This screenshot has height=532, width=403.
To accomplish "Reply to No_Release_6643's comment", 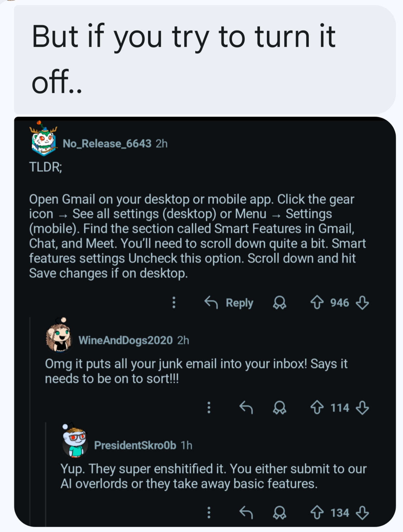I will pyautogui.click(x=229, y=303).
